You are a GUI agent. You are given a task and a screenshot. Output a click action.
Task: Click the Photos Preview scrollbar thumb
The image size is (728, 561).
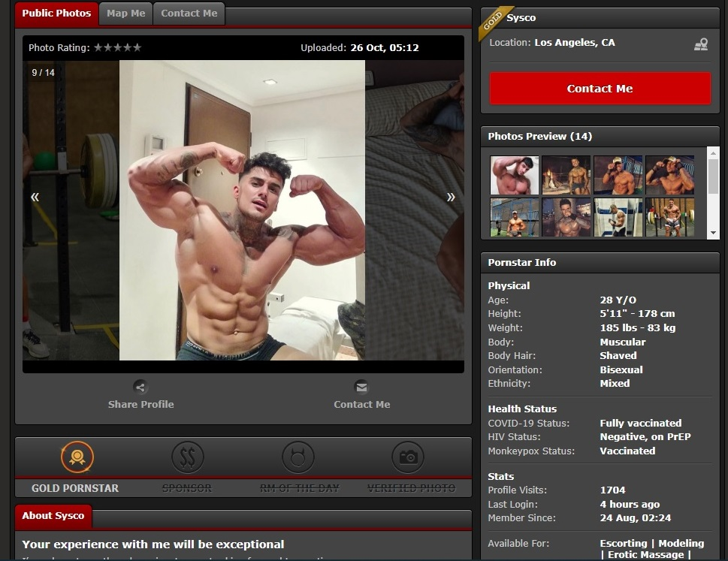pyautogui.click(x=713, y=176)
